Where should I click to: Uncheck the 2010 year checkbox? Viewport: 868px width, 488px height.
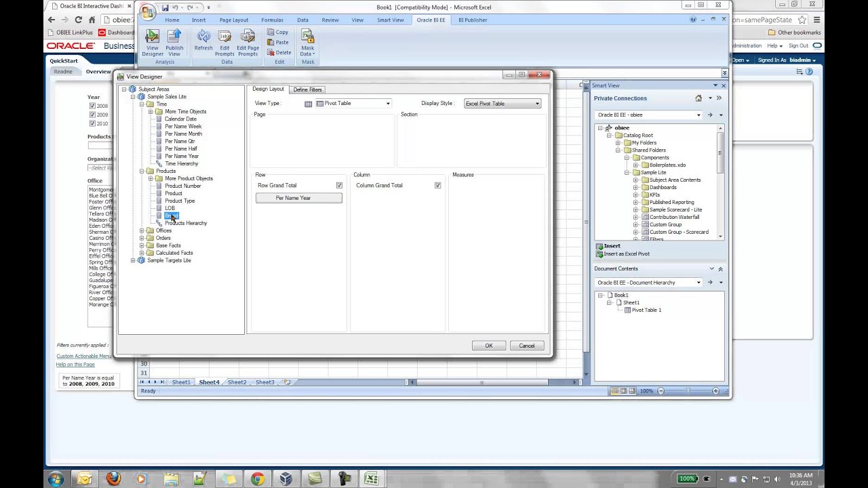click(92, 123)
